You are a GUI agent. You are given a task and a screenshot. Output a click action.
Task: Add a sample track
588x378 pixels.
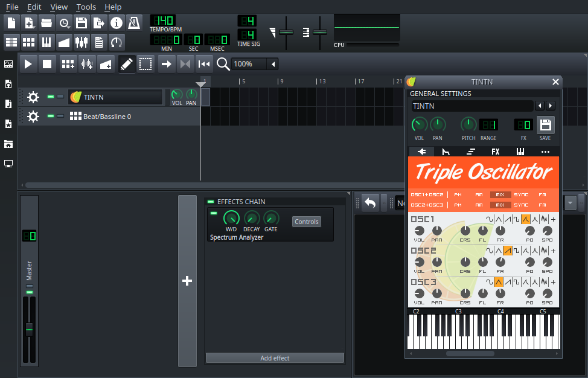pos(86,64)
